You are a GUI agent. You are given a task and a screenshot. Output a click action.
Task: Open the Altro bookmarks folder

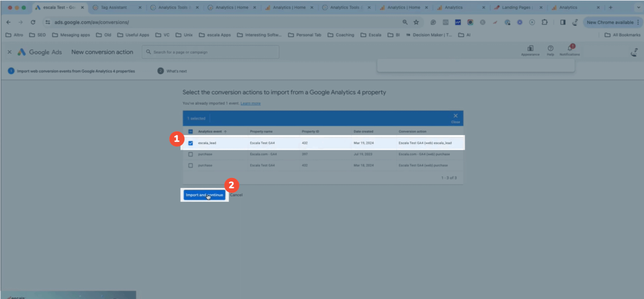pos(14,35)
